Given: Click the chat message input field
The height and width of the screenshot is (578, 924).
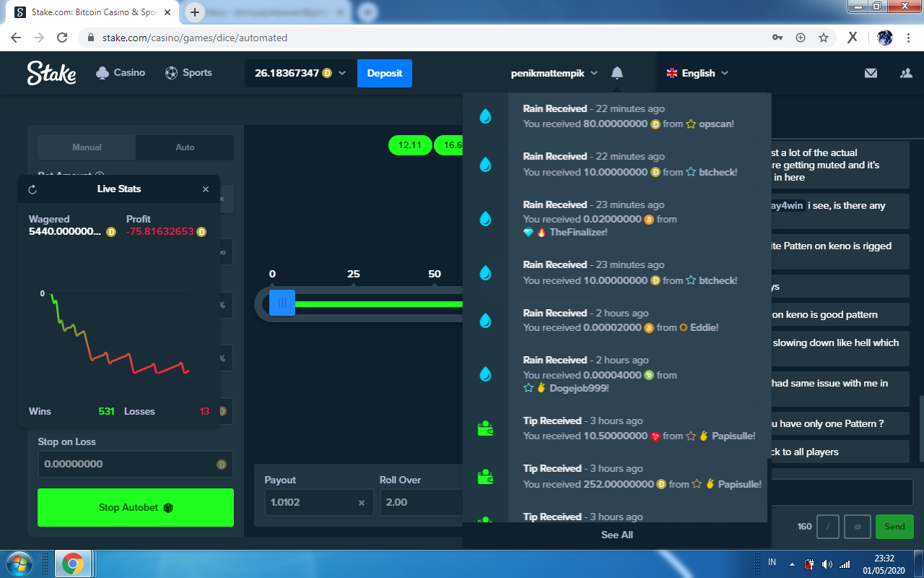Looking at the screenshot, I should tap(842, 493).
